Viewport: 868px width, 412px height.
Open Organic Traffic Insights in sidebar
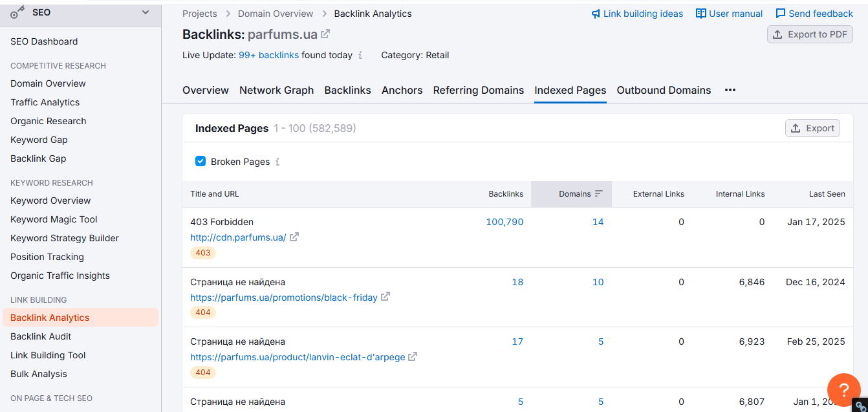pyautogui.click(x=60, y=276)
